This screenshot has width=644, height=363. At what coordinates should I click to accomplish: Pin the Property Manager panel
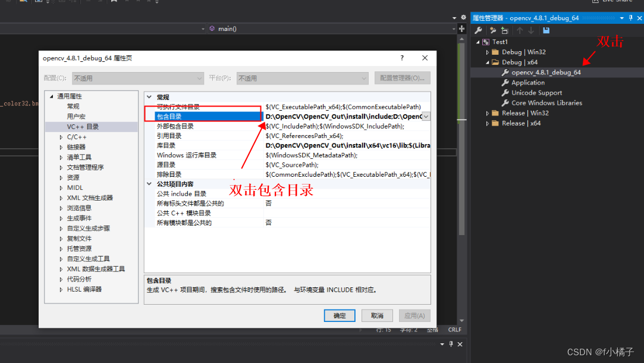coord(631,18)
